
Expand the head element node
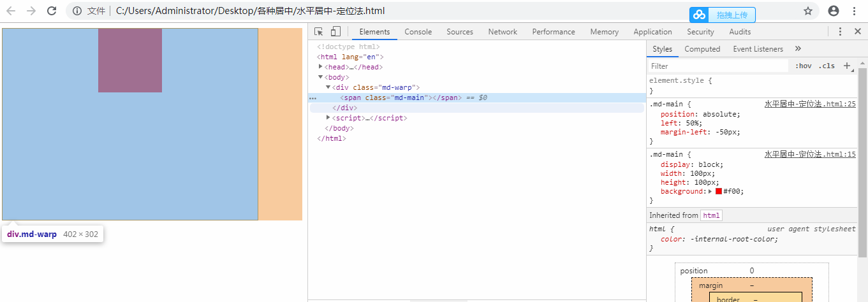pos(321,67)
